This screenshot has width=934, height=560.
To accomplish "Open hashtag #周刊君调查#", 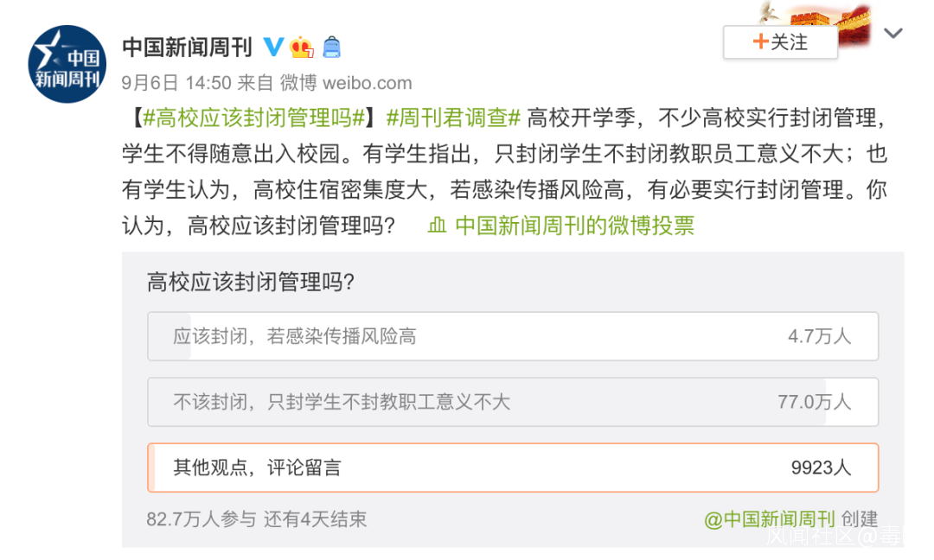I will point(452,118).
